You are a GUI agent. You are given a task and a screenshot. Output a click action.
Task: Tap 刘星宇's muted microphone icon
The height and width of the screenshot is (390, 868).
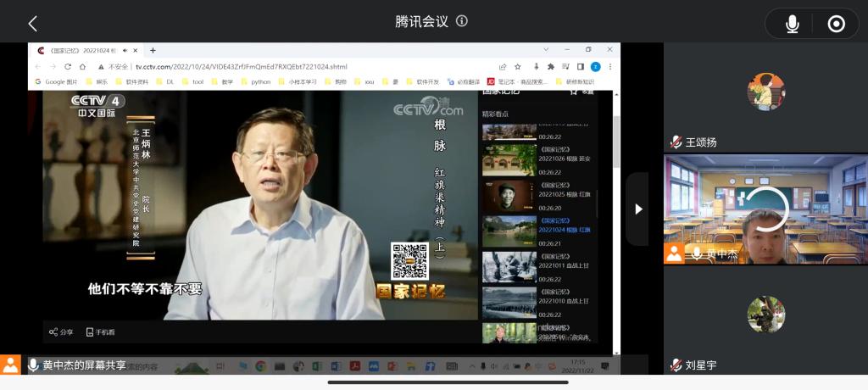click(676, 365)
